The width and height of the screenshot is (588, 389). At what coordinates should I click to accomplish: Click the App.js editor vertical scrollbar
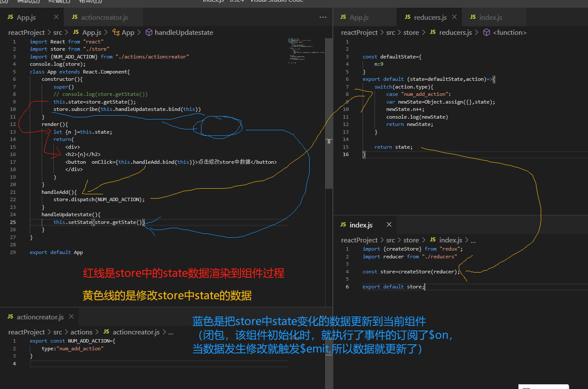click(x=329, y=113)
